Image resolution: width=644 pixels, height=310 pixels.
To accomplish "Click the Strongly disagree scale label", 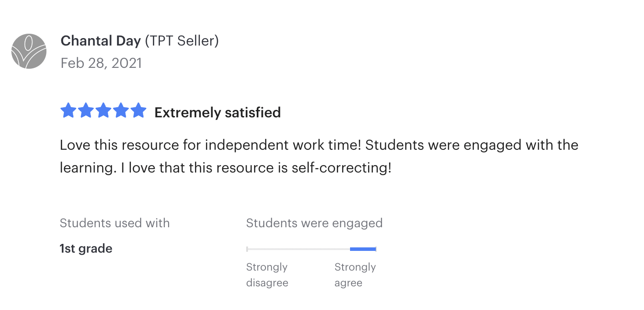I will tap(267, 275).
